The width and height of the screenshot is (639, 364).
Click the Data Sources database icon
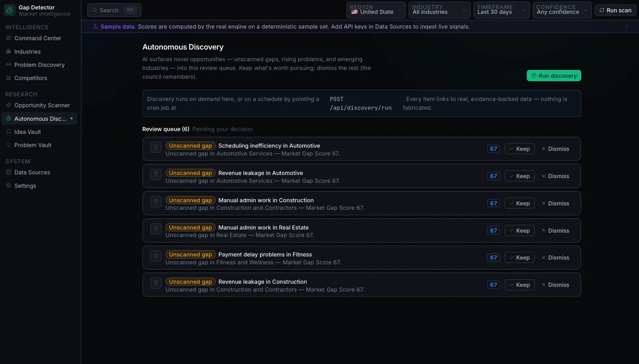click(8, 172)
